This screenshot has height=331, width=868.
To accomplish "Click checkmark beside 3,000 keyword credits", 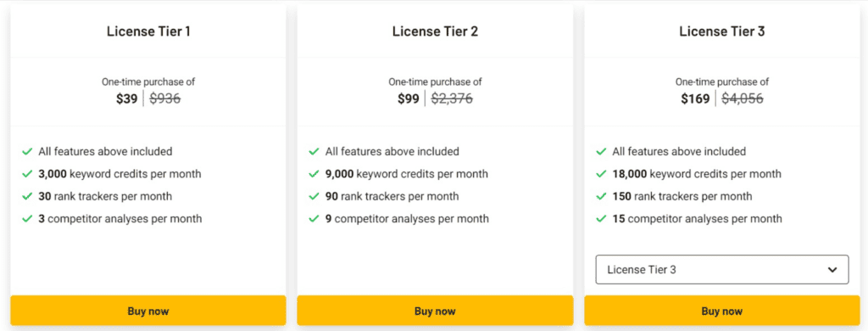I will coord(26,174).
